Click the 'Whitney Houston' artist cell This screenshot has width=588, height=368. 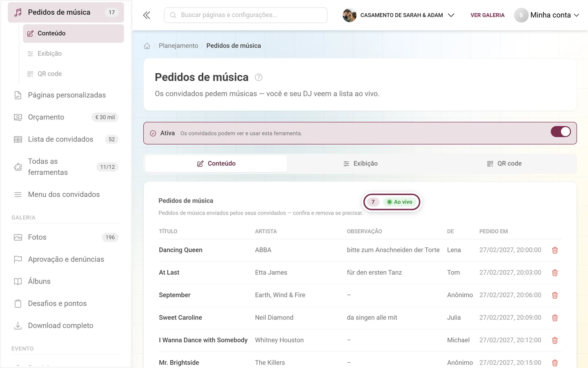pos(279,340)
